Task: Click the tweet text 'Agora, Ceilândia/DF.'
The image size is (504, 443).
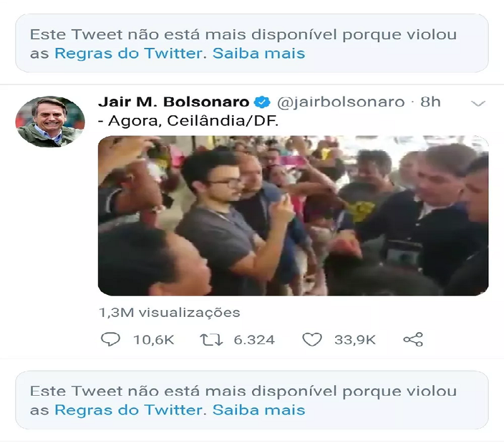Action: 193,121
